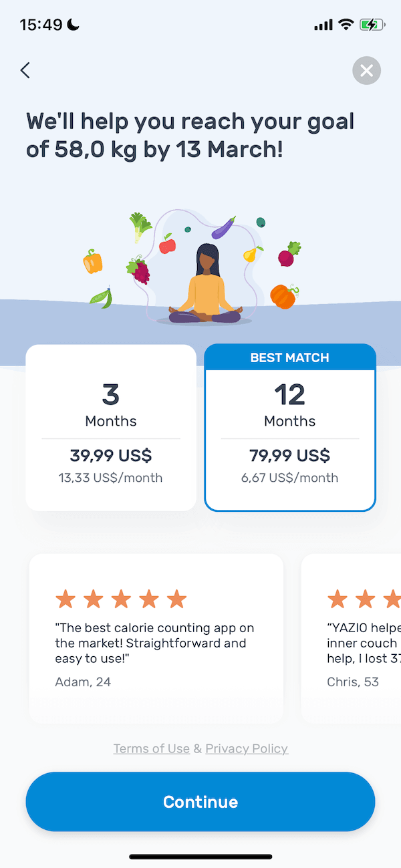Tap the 39,99 US$ price text
The width and height of the screenshot is (401, 868).
111,456
